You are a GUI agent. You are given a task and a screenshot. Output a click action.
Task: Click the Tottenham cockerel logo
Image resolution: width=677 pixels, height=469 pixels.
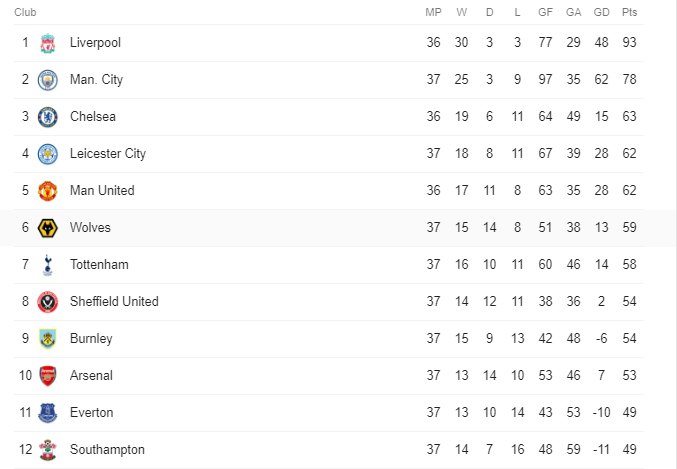47,265
